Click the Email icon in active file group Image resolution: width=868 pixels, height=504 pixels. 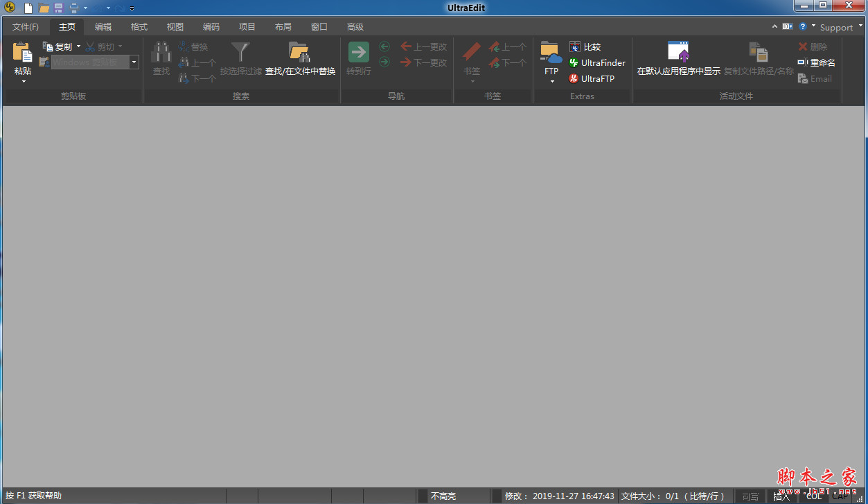pos(803,78)
